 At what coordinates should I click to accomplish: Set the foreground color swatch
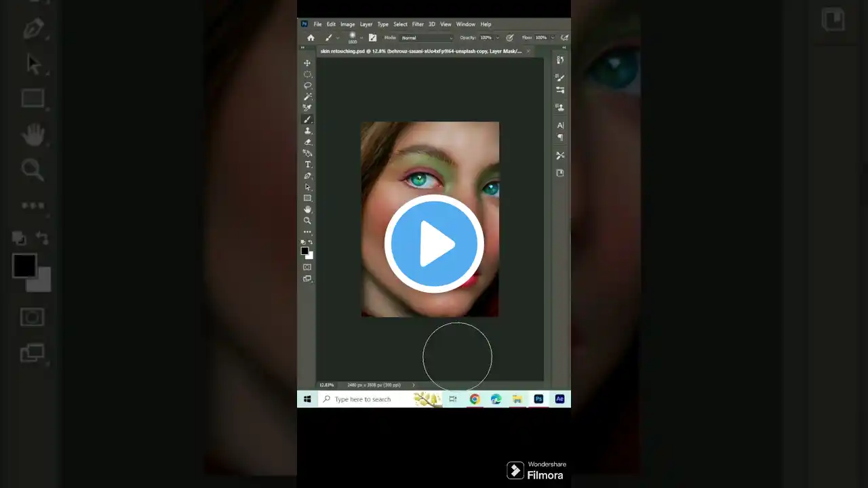304,251
